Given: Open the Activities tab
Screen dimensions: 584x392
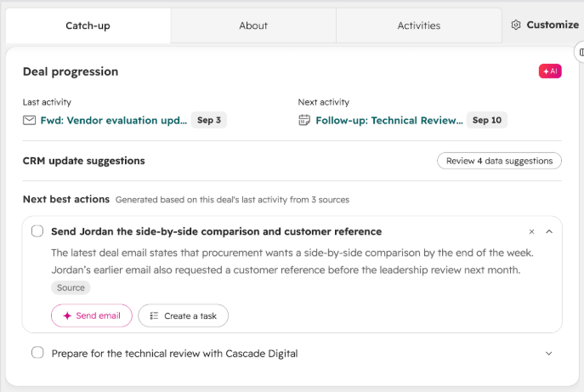Looking at the screenshot, I should click(418, 26).
